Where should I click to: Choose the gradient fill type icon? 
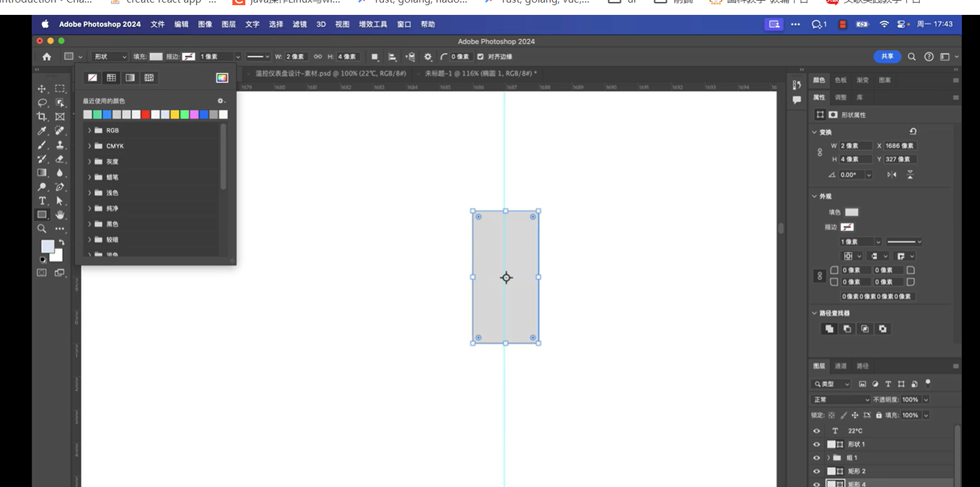[130, 78]
